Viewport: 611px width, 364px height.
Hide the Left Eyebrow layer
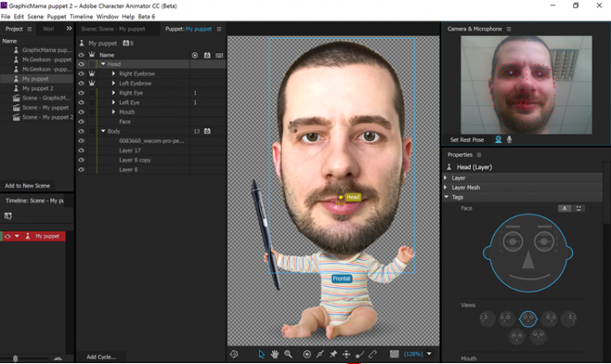point(81,83)
